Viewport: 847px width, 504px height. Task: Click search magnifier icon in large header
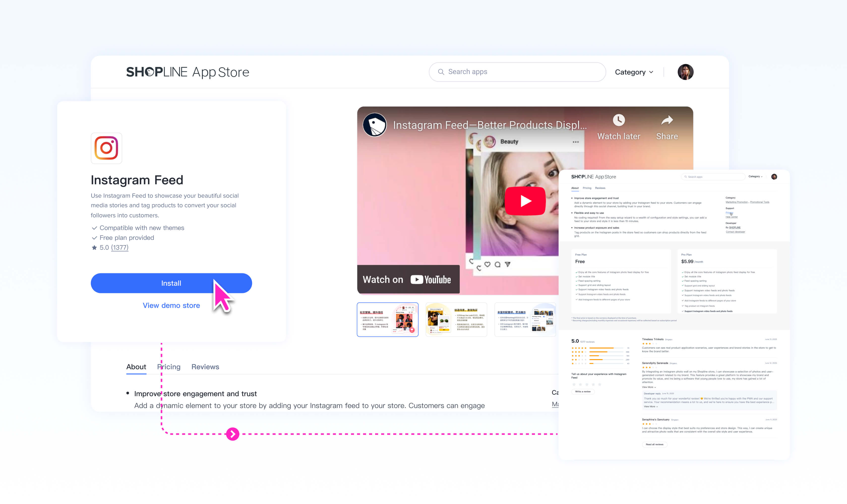[441, 72]
